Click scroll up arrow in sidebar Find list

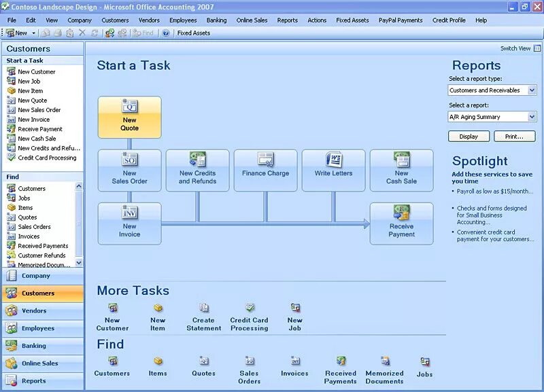point(79,186)
